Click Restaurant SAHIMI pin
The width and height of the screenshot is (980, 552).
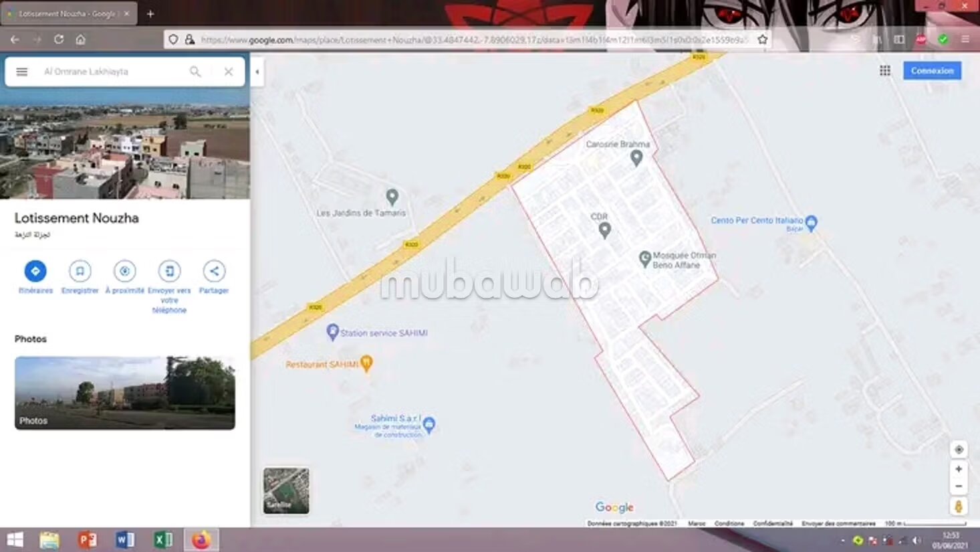tap(366, 363)
